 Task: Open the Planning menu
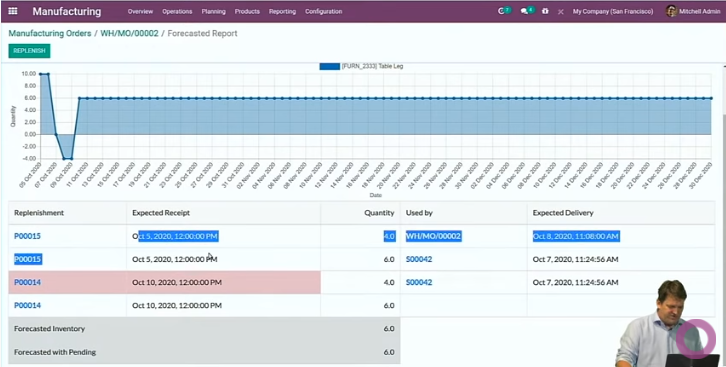point(213,12)
